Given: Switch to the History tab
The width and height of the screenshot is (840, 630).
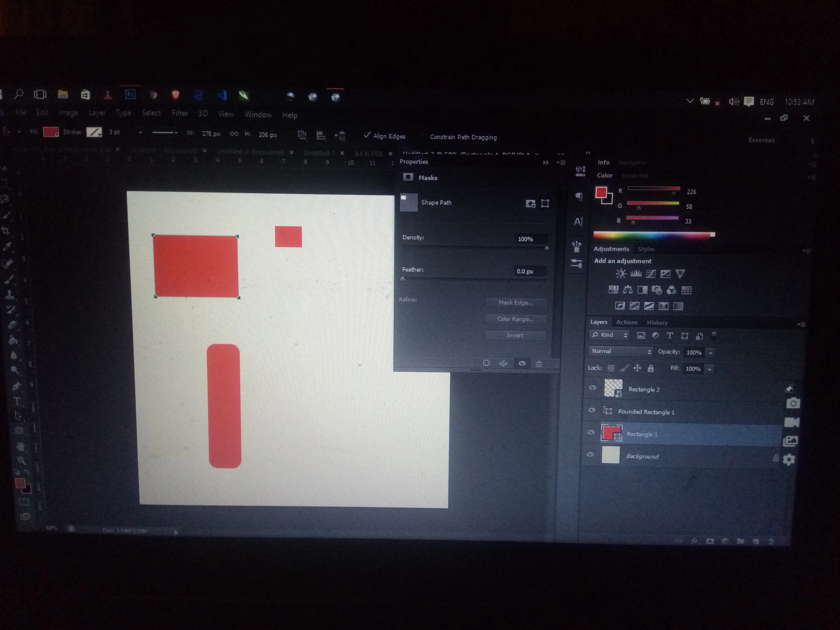Looking at the screenshot, I should tap(657, 322).
